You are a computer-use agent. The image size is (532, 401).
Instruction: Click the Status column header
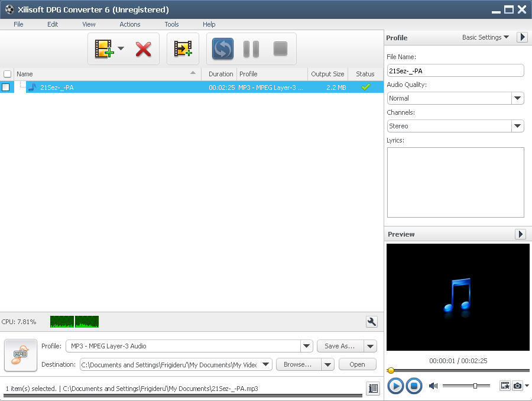pos(365,74)
